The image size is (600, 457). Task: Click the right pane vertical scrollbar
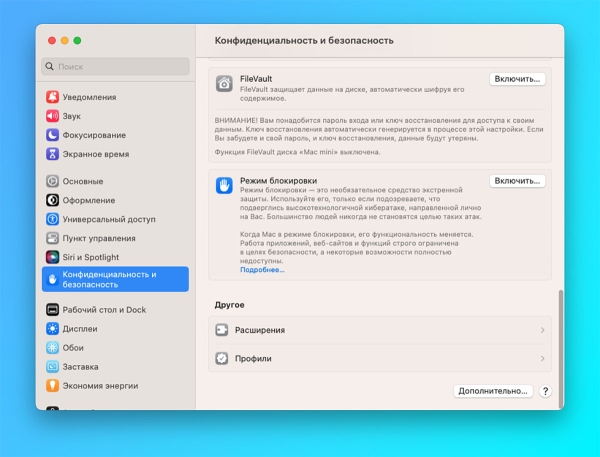coord(560,330)
